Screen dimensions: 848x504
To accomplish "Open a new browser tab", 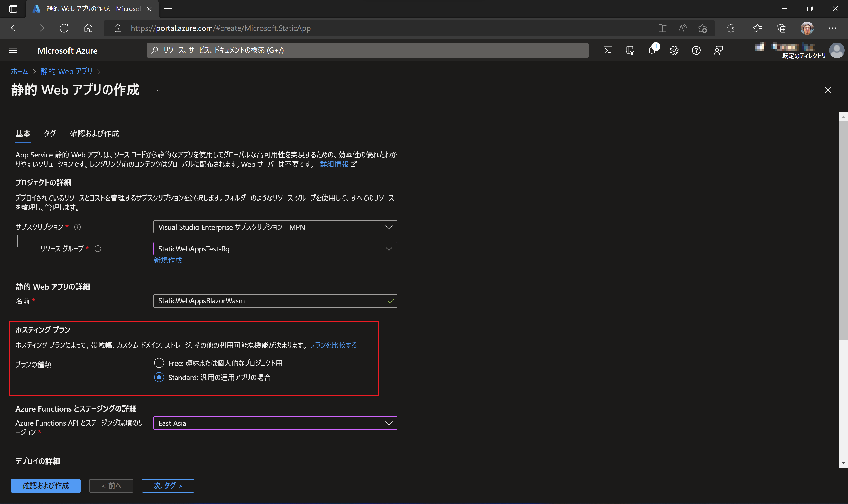I will (x=168, y=8).
